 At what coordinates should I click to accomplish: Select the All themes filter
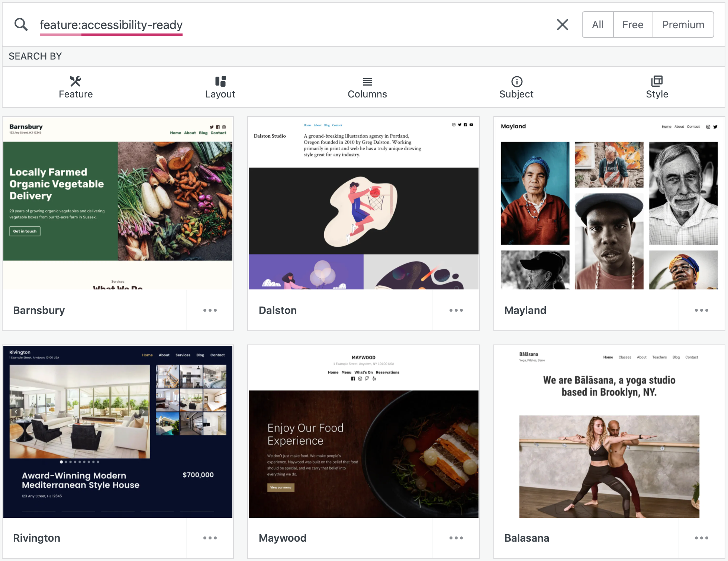(597, 25)
